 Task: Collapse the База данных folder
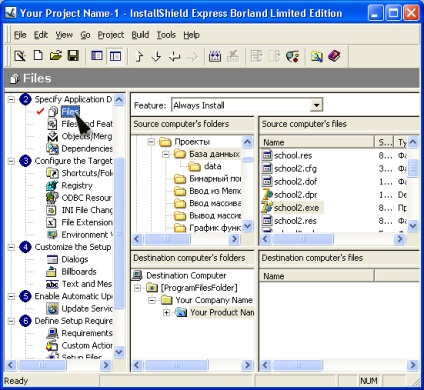tap(166, 154)
